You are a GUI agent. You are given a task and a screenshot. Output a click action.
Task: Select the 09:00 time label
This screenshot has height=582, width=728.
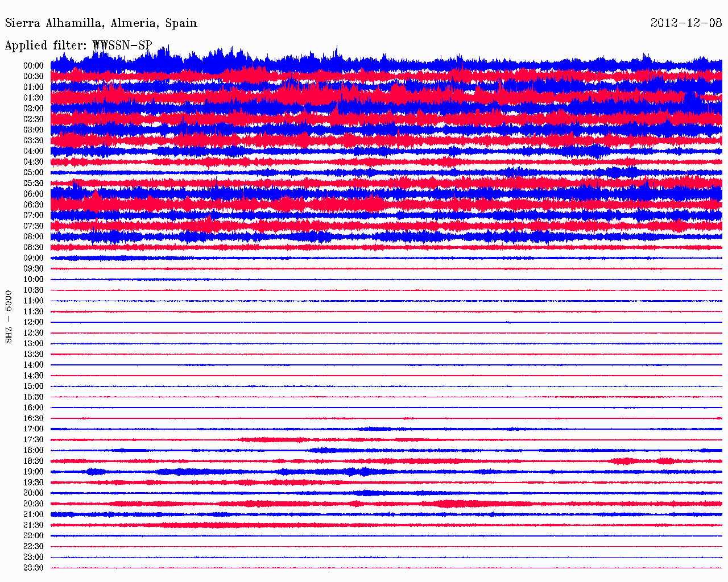(34, 259)
